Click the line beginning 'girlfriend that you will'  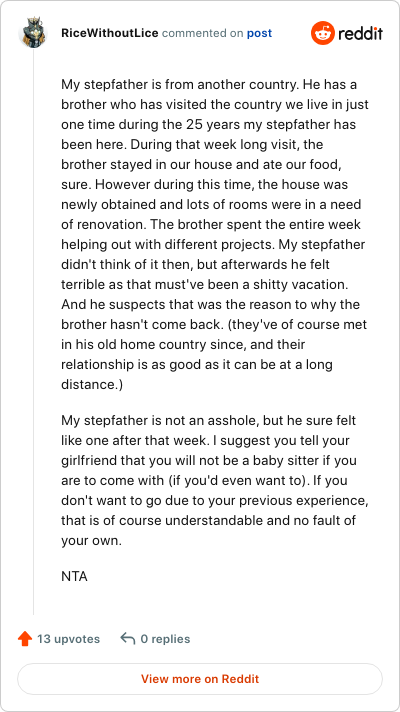(x=210, y=460)
